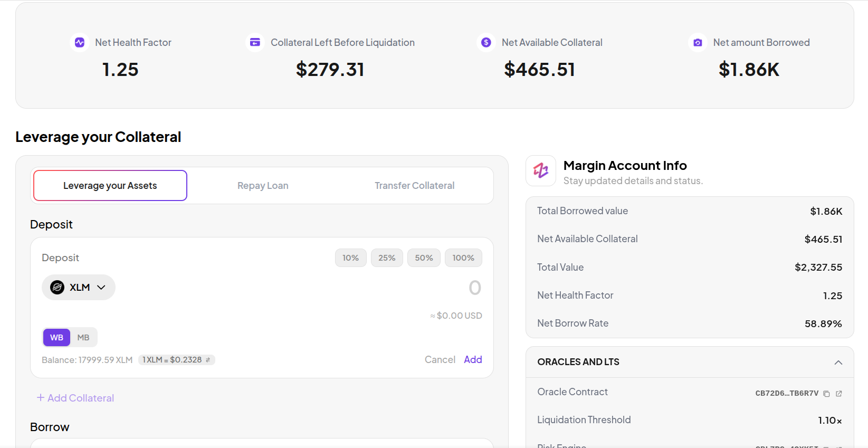This screenshot has width=868, height=448.
Task: Switch to the Repay Loan tab
Action: [x=263, y=186]
